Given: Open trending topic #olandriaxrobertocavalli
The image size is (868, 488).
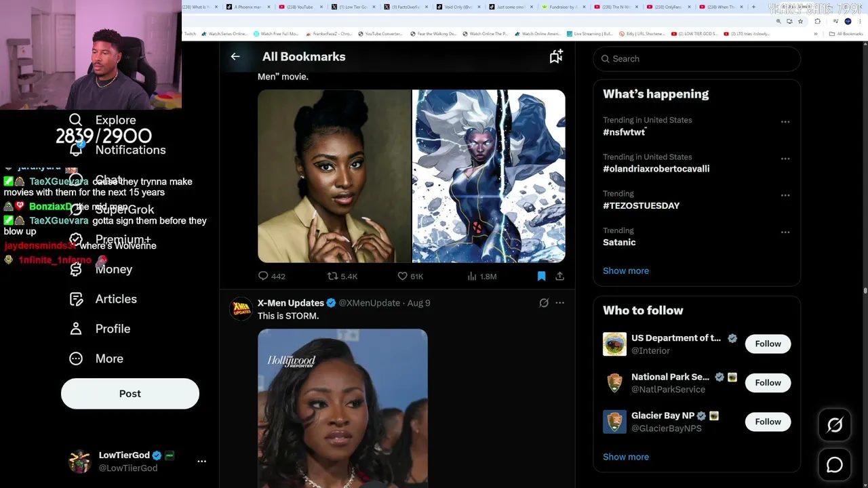Looking at the screenshot, I should tap(656, 169).
